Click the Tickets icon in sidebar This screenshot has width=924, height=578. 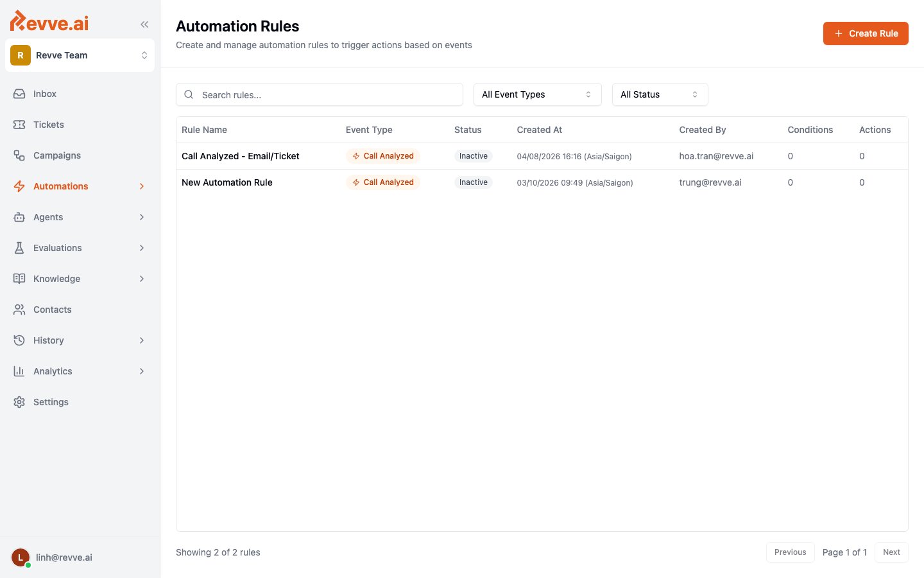point(19,125)
